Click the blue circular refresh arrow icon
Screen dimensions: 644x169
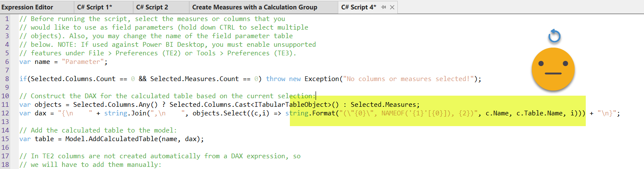[554, 37]
